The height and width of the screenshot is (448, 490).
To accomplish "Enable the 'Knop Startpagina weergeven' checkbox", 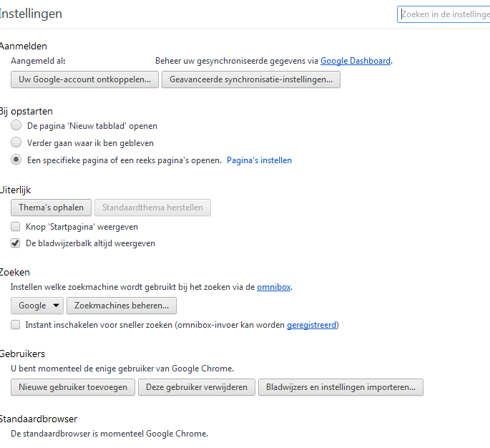I will tap(15, 226).
